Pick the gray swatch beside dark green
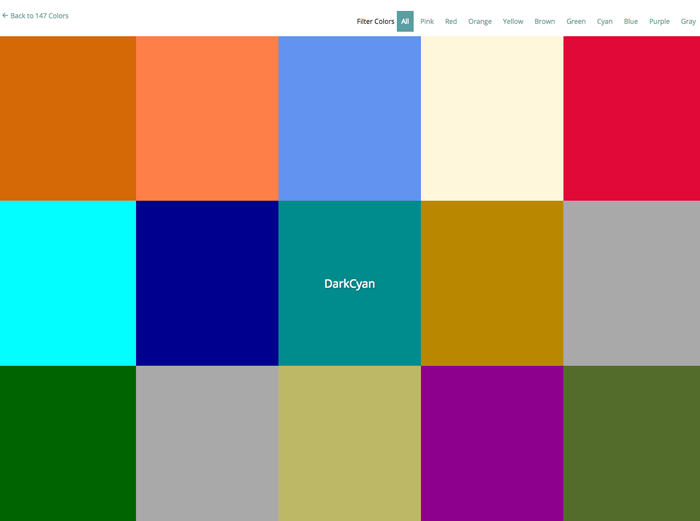The image size is (700, 521). (207, 443)
